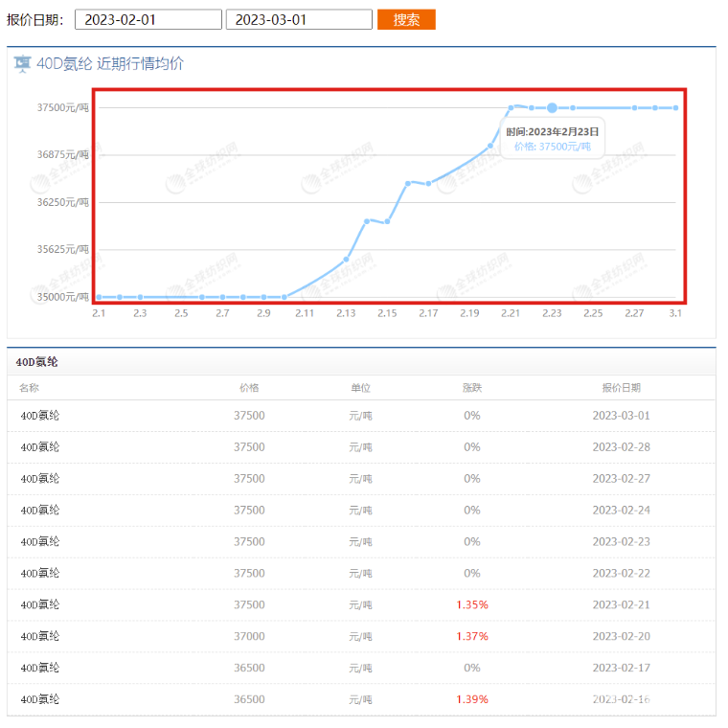This screenshot has width=728, height=728.
Task: Click the 报价日期 column header
Action: (621, 388)
